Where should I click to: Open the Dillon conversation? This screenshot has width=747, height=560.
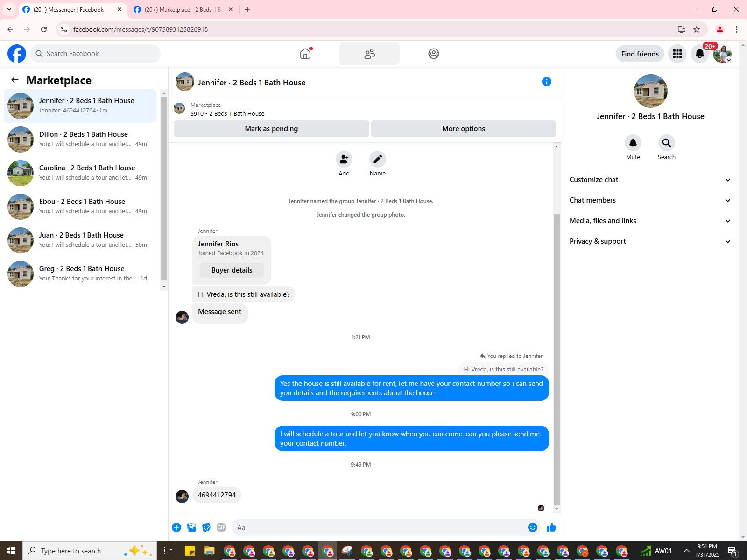click(x=80, y=140)
